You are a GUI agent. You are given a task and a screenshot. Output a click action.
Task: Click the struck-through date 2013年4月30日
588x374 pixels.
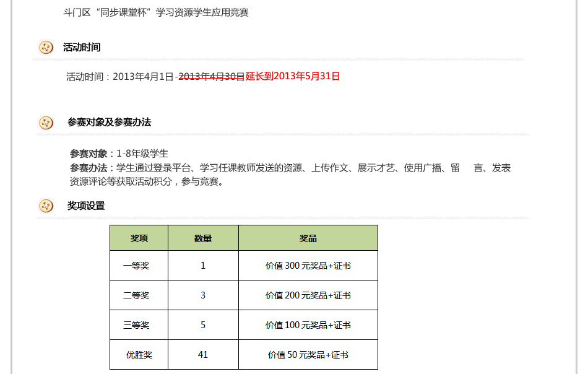click(212, 77)
